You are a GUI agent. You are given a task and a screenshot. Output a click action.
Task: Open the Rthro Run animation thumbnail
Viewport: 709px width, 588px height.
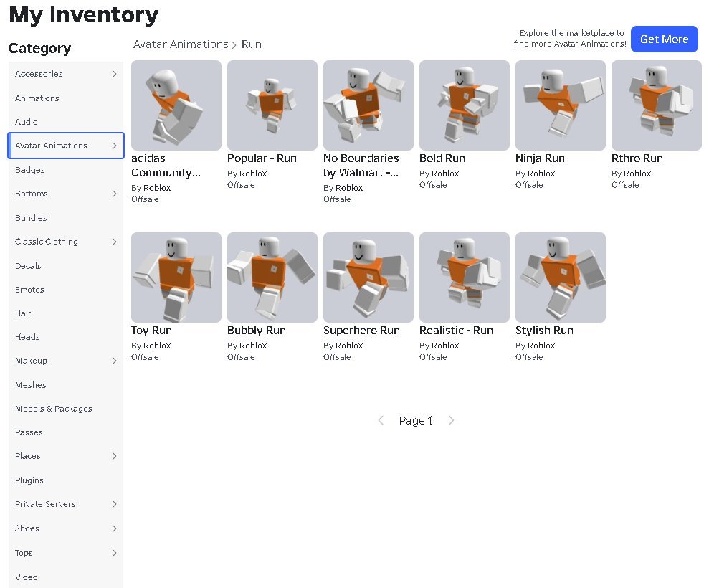click(x=657, y=105)
